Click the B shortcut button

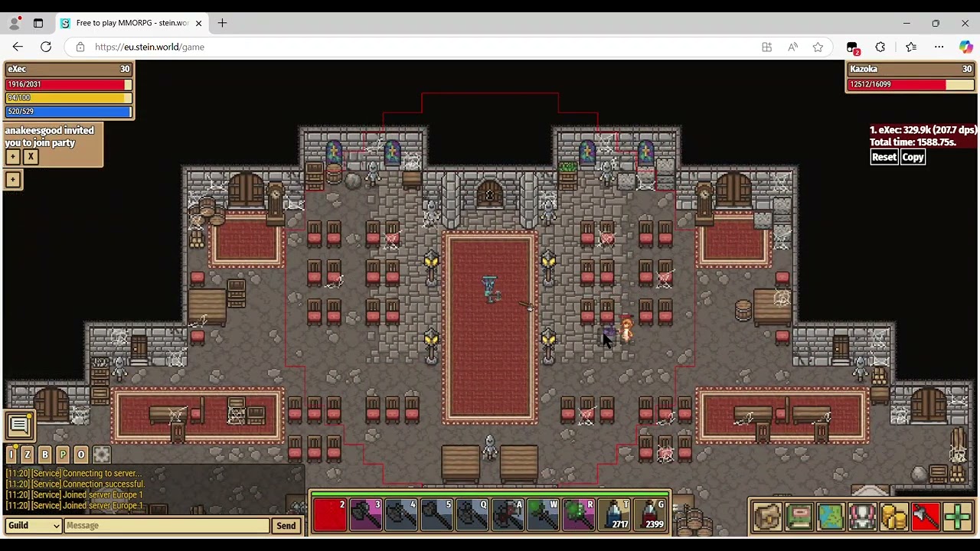point(45,455)
